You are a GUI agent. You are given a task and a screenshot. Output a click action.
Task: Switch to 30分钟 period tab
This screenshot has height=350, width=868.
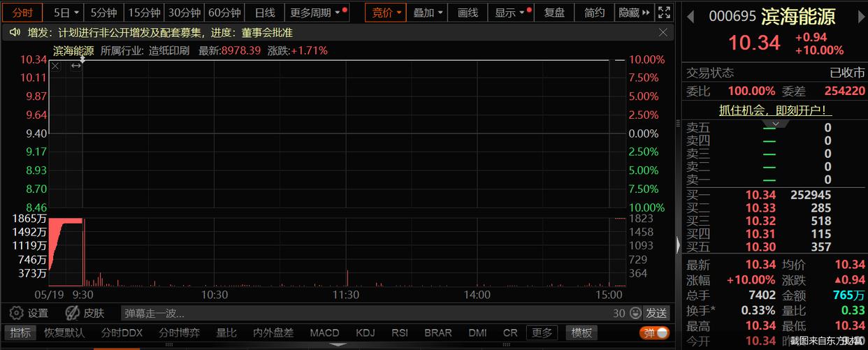point(185,13)
